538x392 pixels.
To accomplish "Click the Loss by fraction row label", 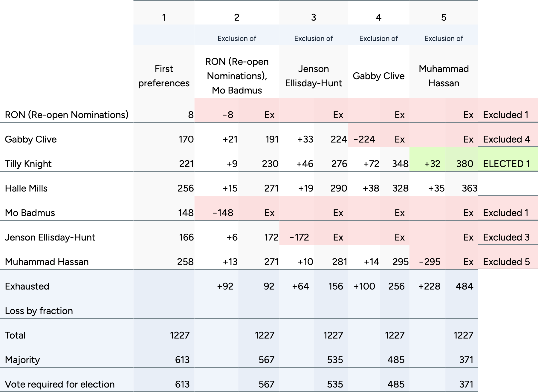I will [x=39, y=311].
